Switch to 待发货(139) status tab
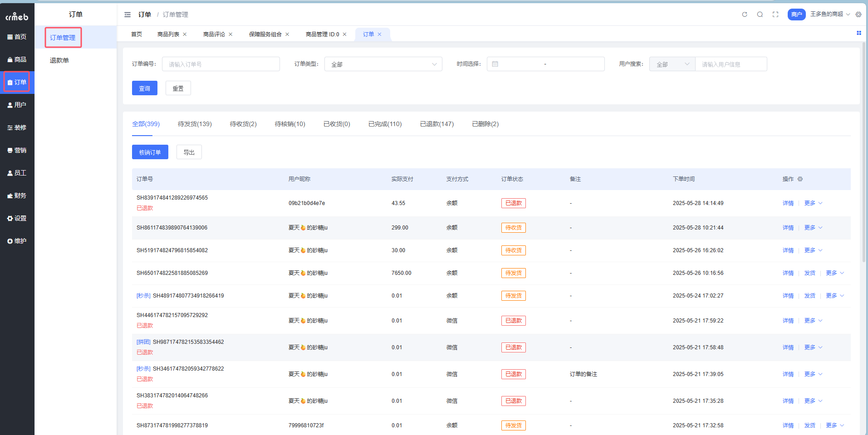This screenshot has width=868, height=435. (x=195, y=124)
